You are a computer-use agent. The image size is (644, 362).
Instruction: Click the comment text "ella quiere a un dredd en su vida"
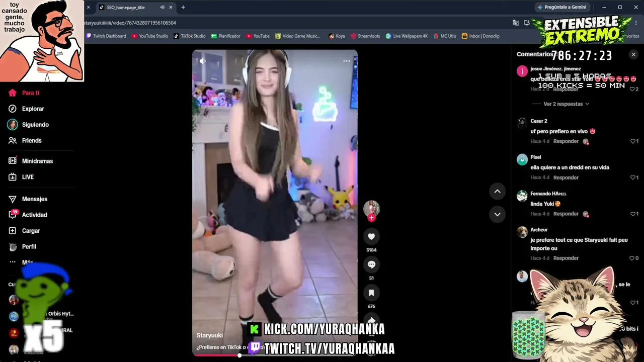click(570, 167)
